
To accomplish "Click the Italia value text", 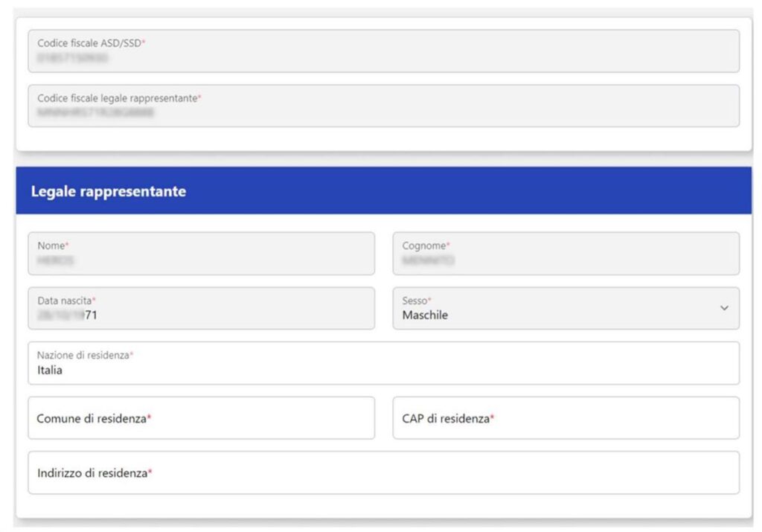I will tap(50, 371).
